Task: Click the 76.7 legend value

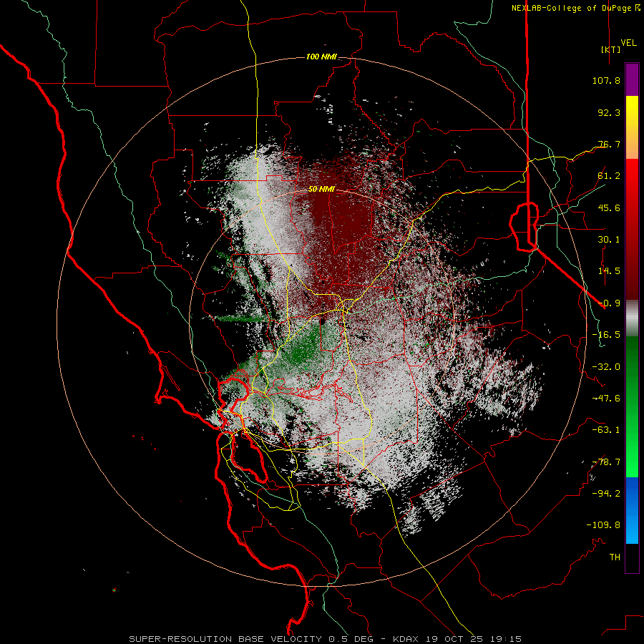Action: [x=609, y=144]
